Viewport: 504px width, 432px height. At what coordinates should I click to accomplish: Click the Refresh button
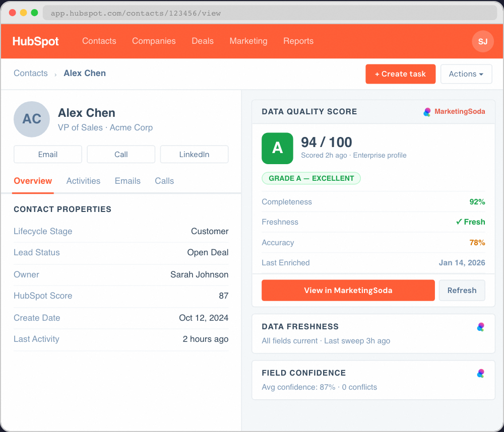point(462,291)
